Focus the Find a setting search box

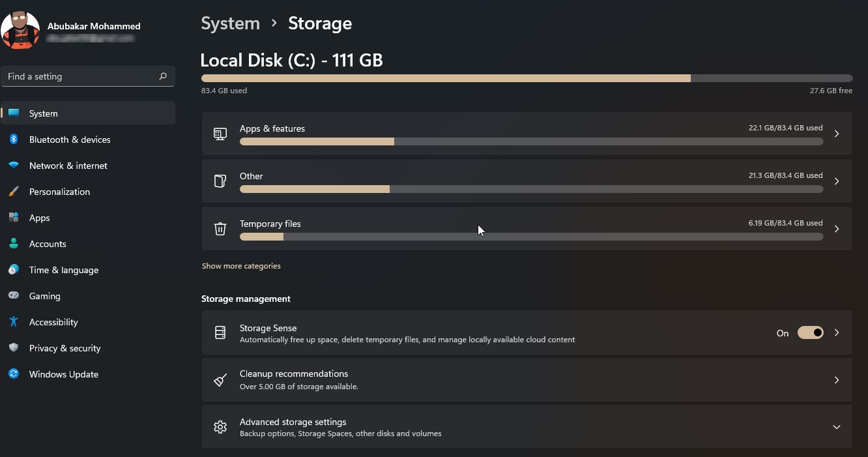(88, 76)
